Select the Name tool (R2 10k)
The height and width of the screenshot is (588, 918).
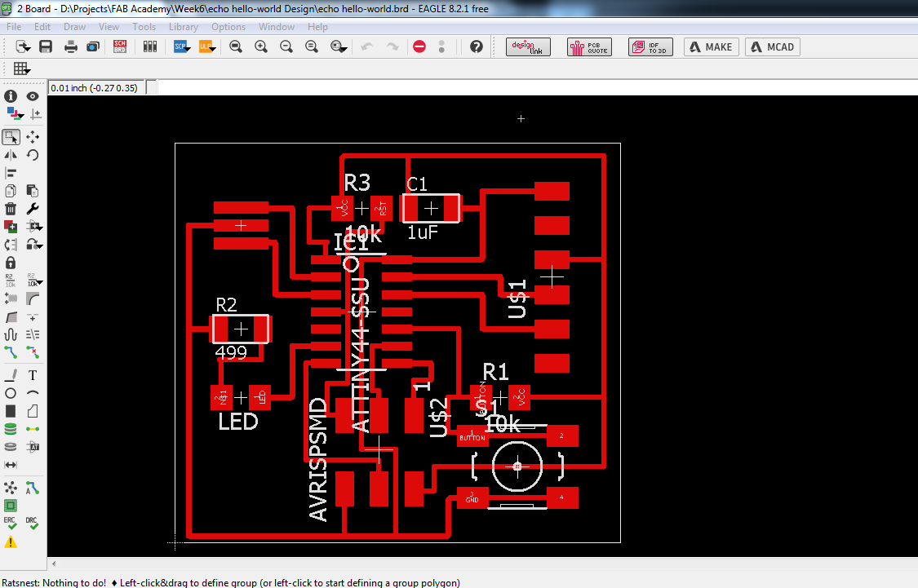[x=10, y=281]
